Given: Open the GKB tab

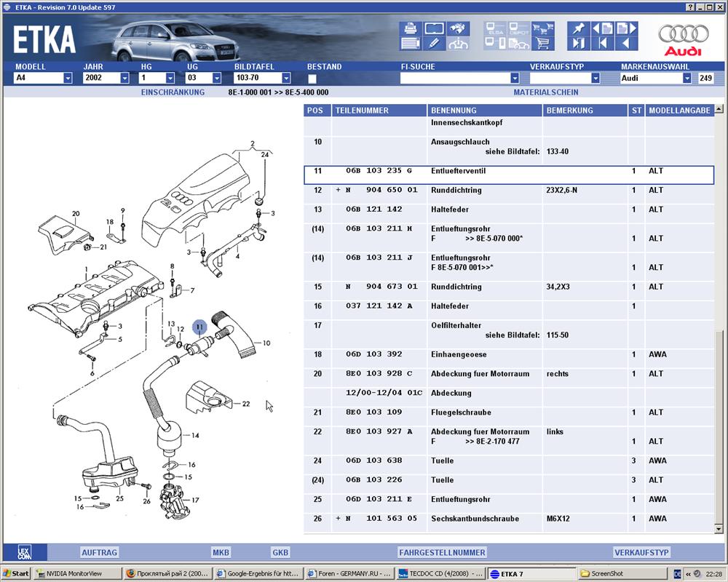Looking at the screenshot, I should 280,552.
